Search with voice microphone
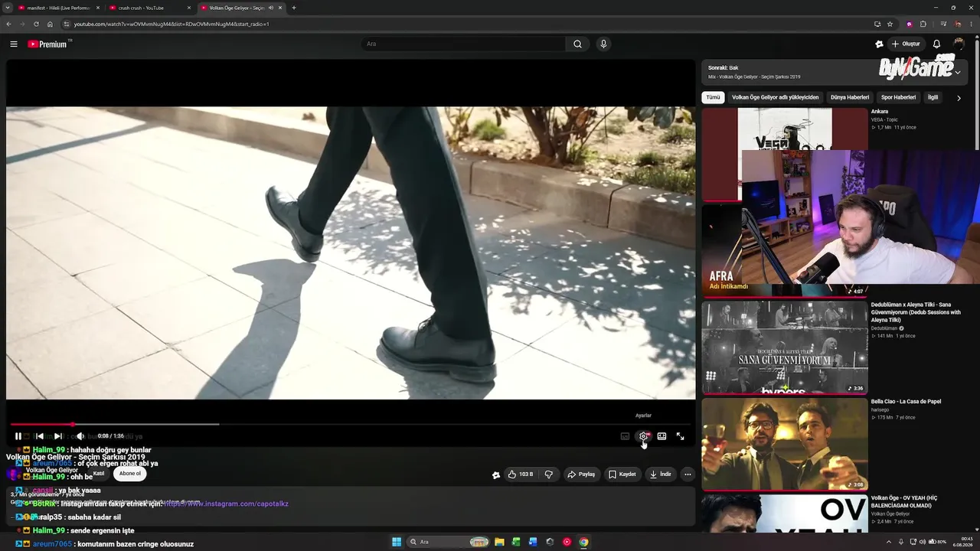This screenshot has width=980, height=551. pyautogui.click(x=603, y=44)
